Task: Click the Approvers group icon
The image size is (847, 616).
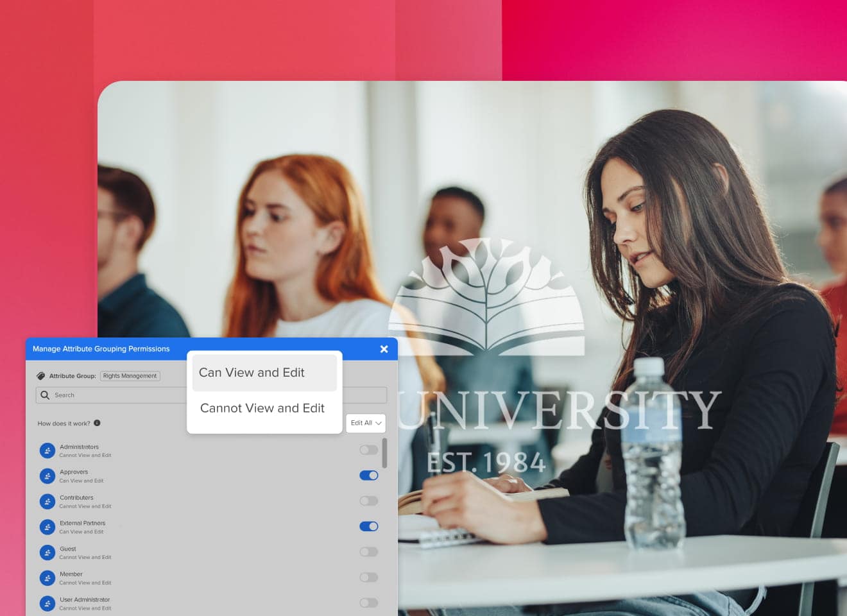Action: click(x=47, y=475)
